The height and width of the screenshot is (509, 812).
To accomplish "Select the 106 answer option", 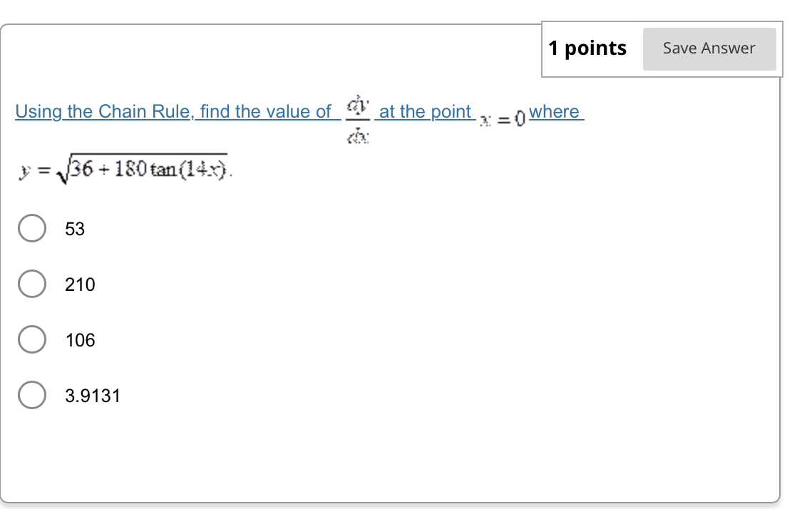I will tap(31, 339).
